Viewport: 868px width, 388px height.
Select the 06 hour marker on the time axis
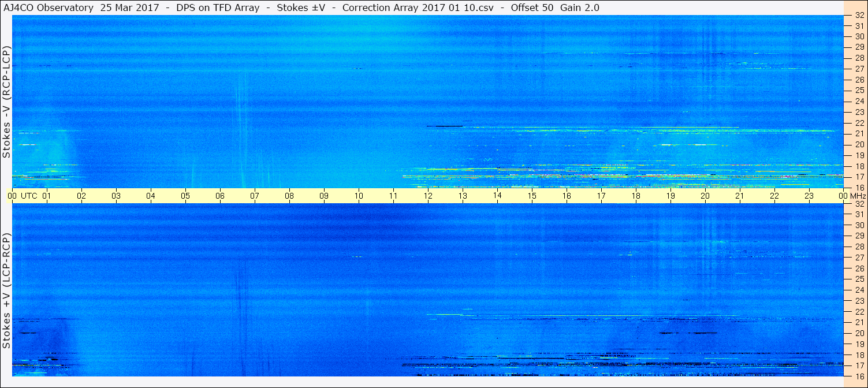(x=220, y=196)
